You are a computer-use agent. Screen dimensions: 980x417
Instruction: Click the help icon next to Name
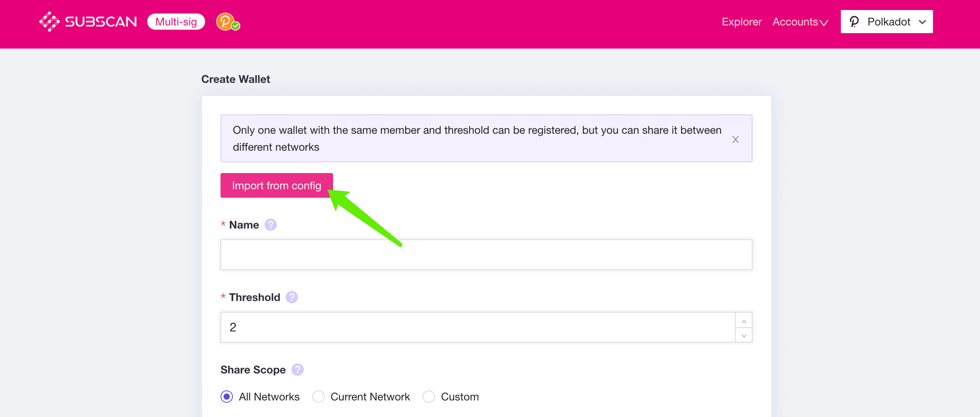click(x=271, y=225)
